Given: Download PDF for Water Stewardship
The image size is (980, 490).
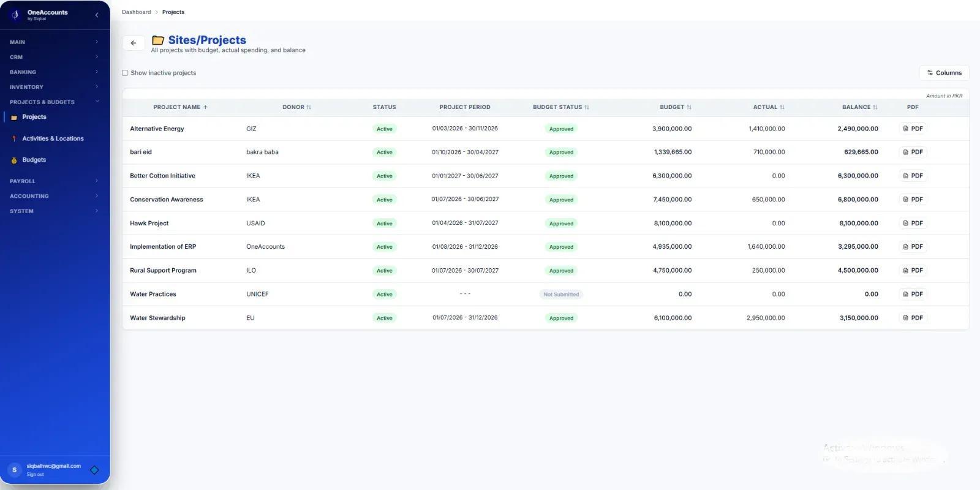Looking at the screenshot, I should click(913, 318).
